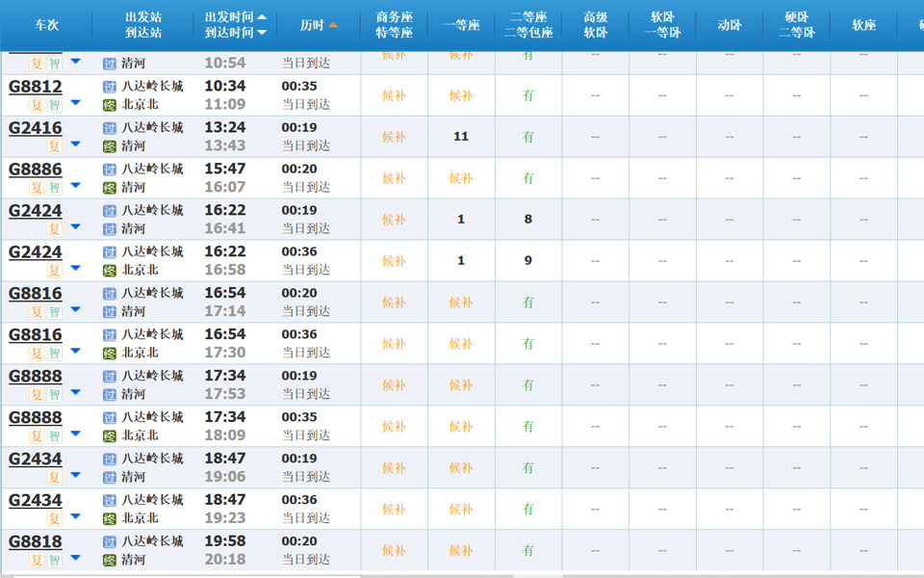Expand the dropdown arrow under G8818

75,557
